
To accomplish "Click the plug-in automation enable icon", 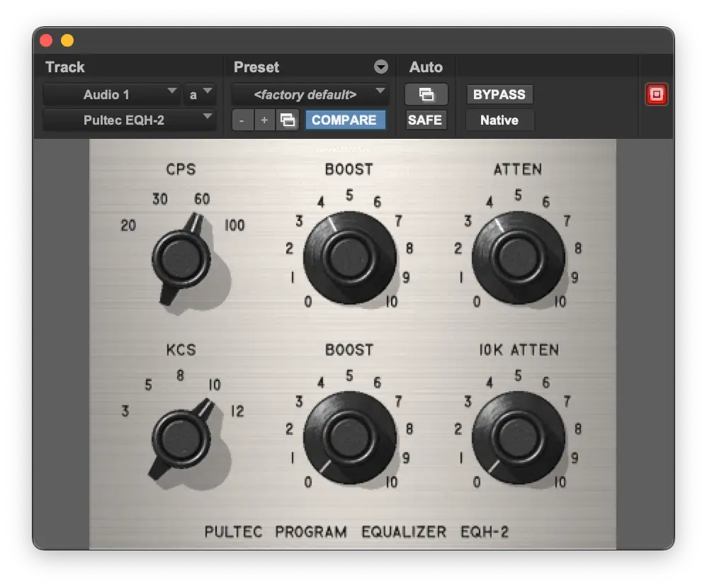I will (x=426, y=94).
